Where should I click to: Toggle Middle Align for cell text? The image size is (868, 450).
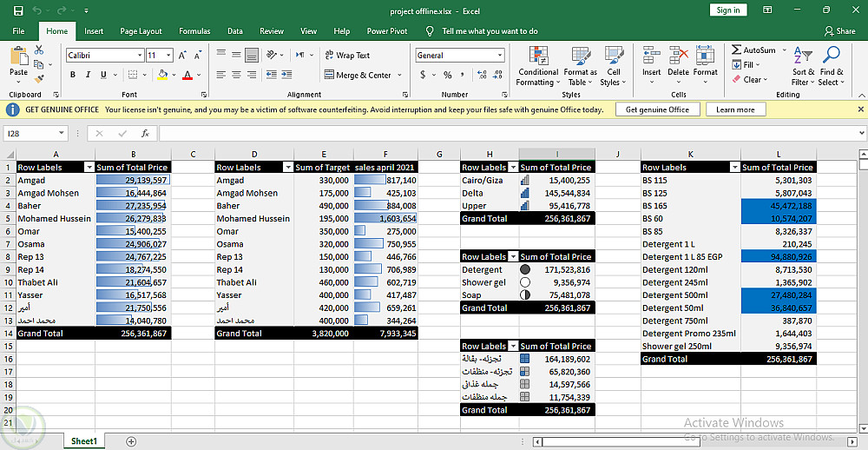click(x=236, y=55)
